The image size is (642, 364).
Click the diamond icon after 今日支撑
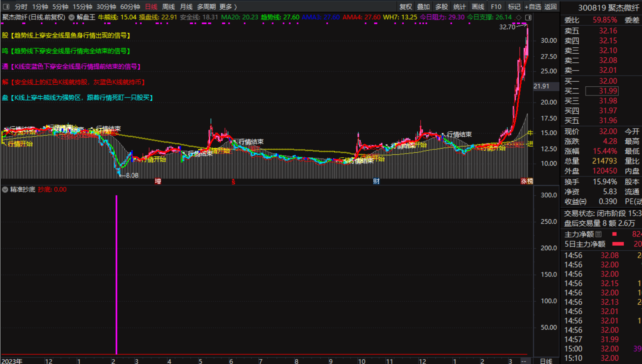(x=519, y=17)
